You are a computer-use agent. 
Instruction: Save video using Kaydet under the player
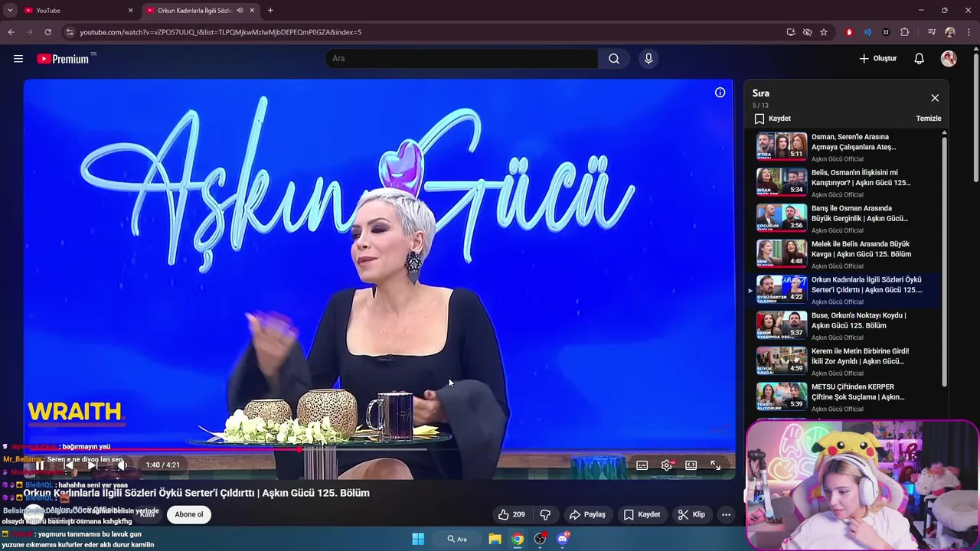click(x=642, y=514)
